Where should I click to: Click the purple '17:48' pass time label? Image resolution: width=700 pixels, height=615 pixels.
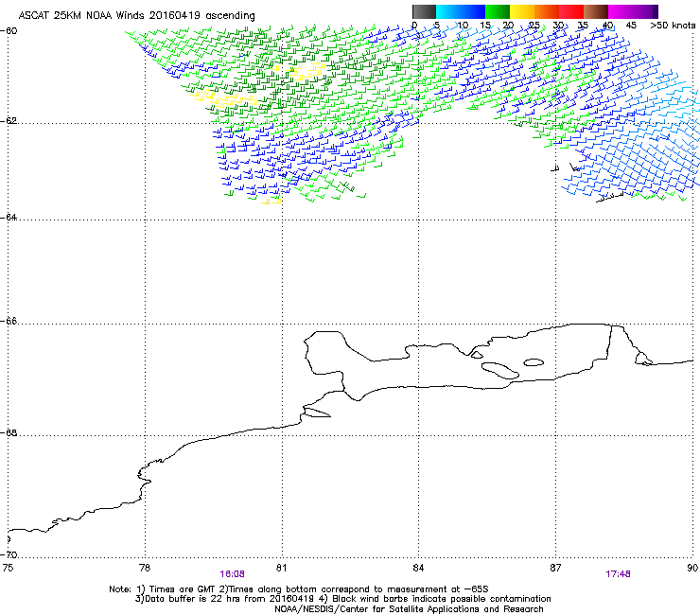point(618,574)
